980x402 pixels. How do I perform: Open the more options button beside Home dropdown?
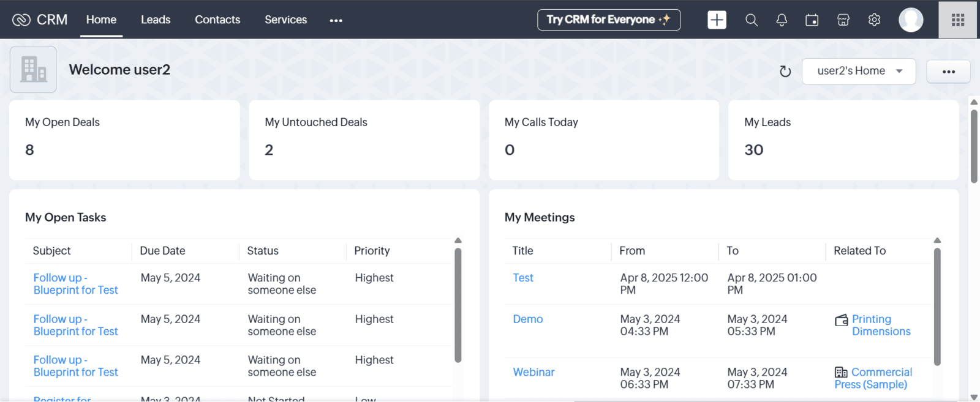tap(948, 72)
